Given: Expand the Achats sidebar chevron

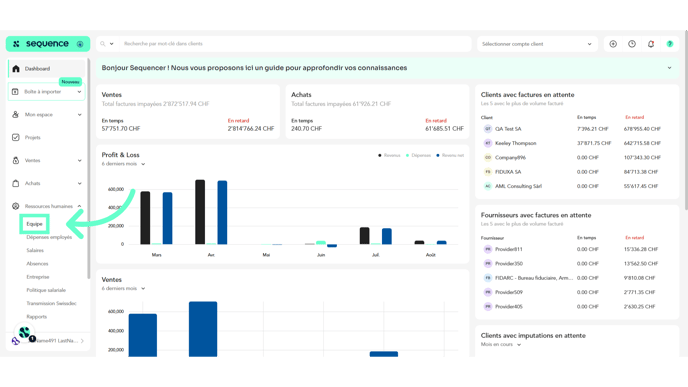Looking at the screenshot, I should point(79,183).
